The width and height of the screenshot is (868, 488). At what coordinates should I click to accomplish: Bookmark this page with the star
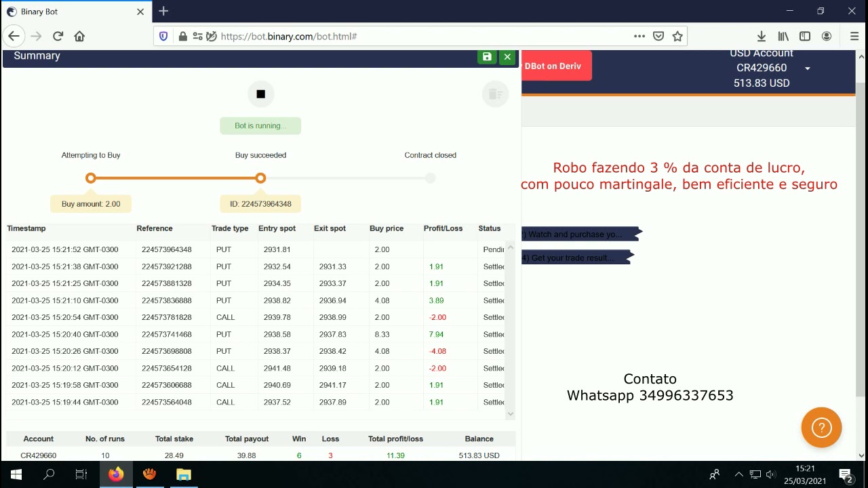click(x=677, y=37)
